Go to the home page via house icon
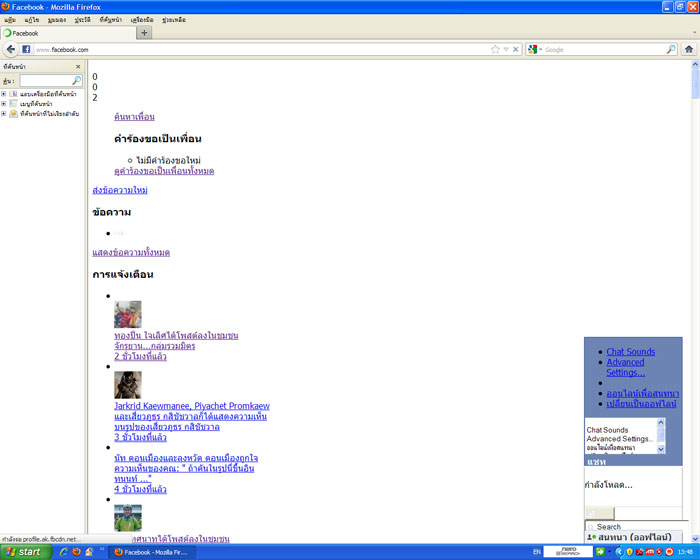Viewport: 700px width, 560px height. click(689, 49)
